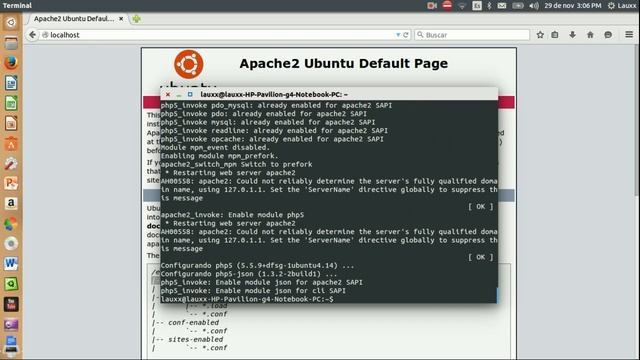Open the Files manager from dock
The image size is (640, 360).
coord(11,43)
